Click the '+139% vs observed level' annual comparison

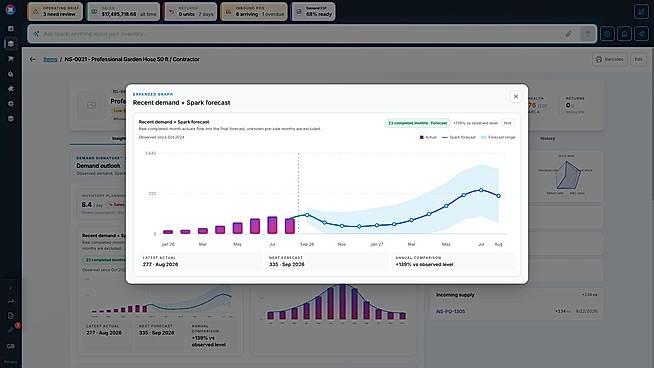(x=424, y=265)
